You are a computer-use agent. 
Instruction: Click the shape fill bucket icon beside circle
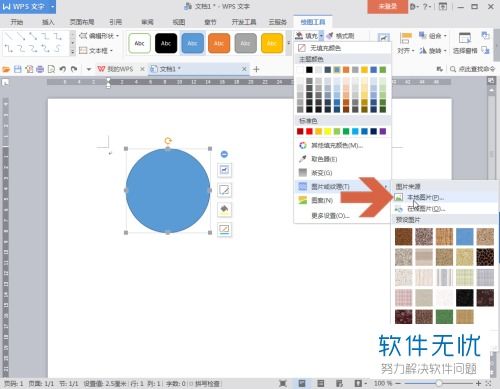coord(224,210)
